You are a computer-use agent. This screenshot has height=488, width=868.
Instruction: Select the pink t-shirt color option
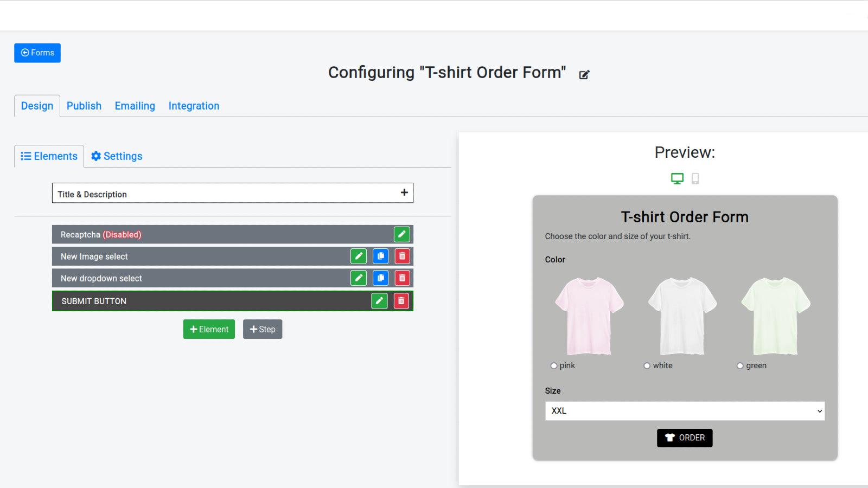553,365
